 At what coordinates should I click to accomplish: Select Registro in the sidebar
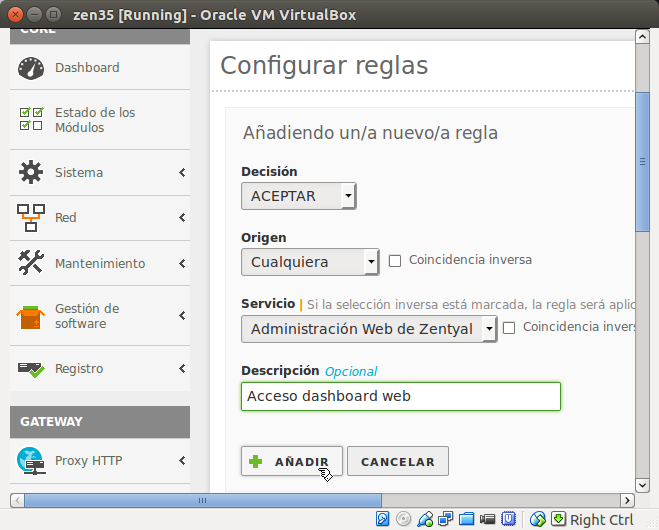[x=100, y=369]
